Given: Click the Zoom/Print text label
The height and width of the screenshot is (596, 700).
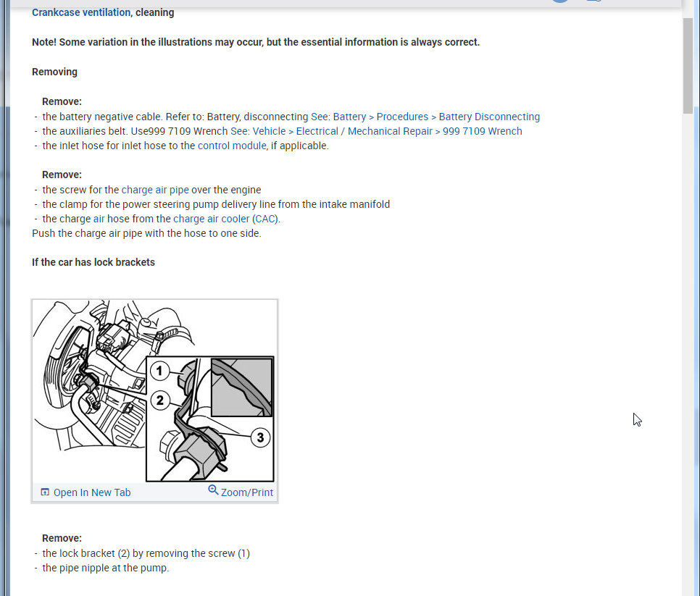Looking at the screenshot, I should 247,492.
